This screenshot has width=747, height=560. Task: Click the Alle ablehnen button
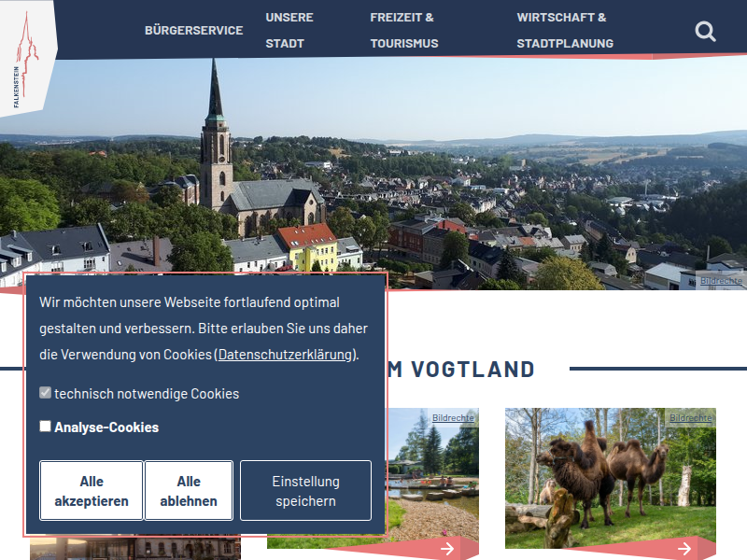tap(189, 490)
